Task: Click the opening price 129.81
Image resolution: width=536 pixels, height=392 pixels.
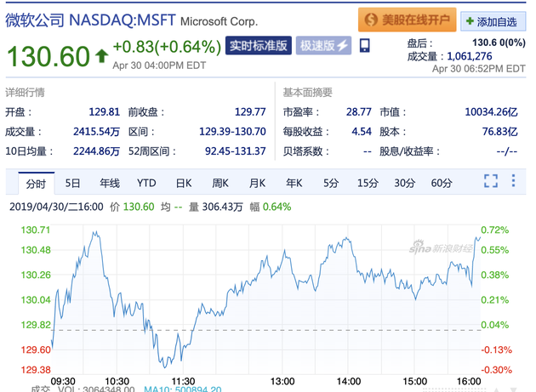Action: pos(105,111)
